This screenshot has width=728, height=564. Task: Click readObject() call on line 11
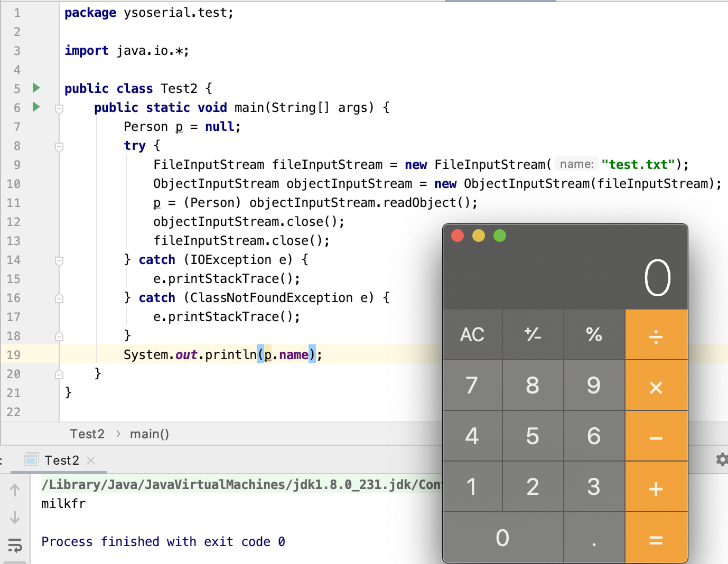(x=426, y=203)
